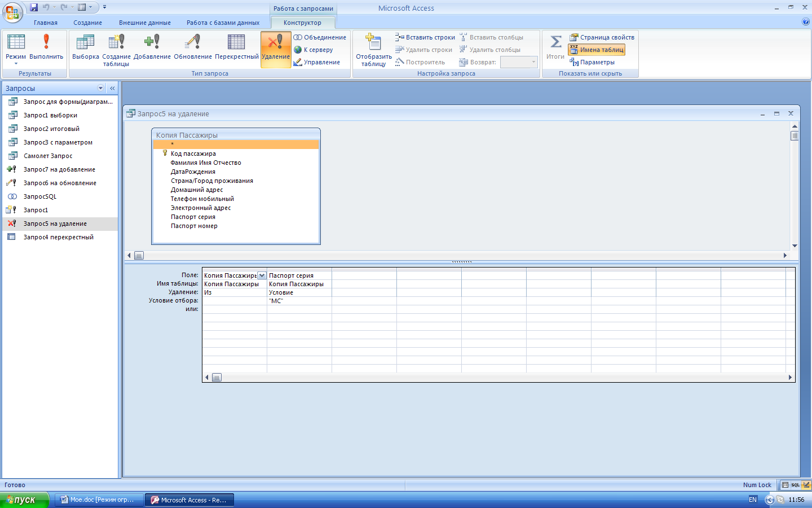Viewport: 812px width, 508px height.
Task: Choose Создание таблицы query type
Action: point(116,50)
